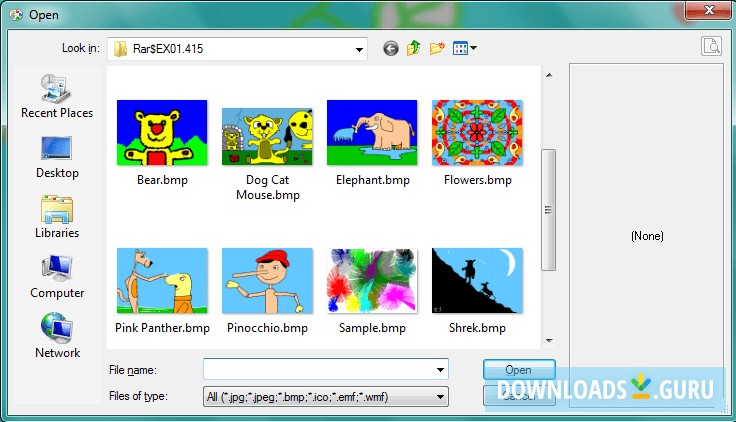
Task: Open Network in sidebar
Action: coord(57,336)
